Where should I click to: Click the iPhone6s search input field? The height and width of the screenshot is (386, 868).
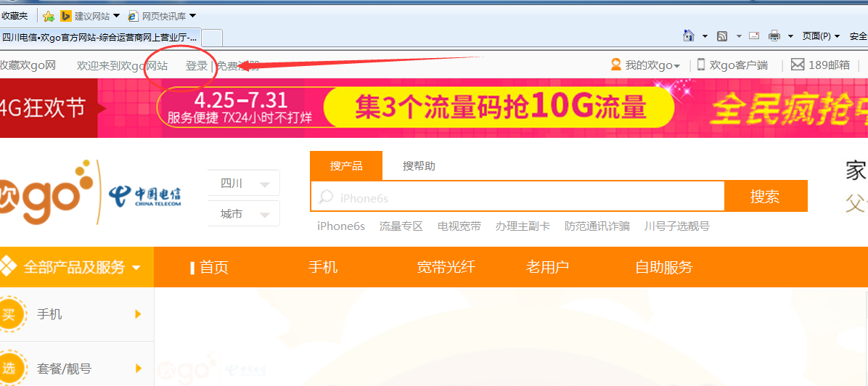point(517,197)
